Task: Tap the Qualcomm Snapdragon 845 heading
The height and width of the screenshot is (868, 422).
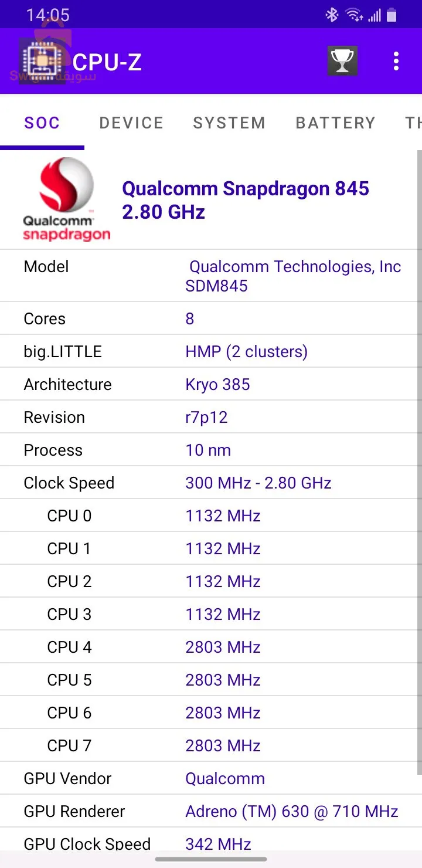Action: (246, 199)
